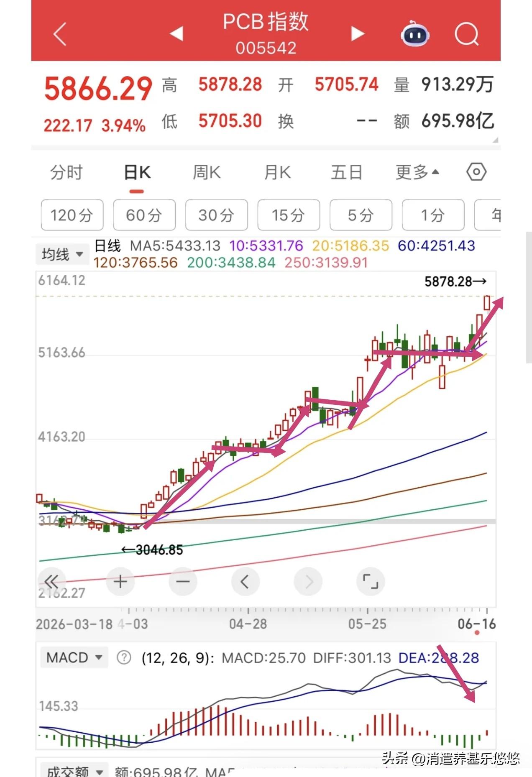This screenshot has height=777, width=532.
Task: Tap the 量 913.29万 volume value
Action: tap(444, 84)
